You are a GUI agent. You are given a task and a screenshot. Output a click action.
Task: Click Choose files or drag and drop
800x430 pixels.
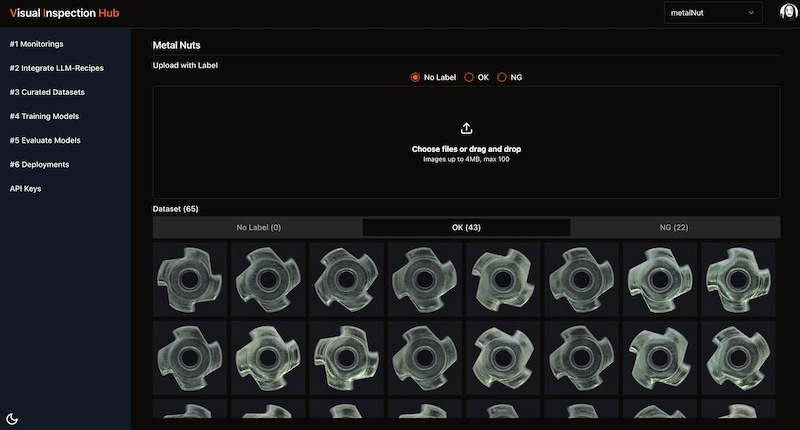pos(466,149)
